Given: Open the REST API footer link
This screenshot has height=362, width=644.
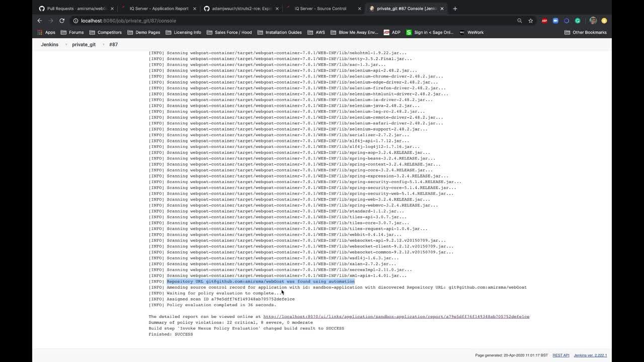Looking at the screenshot, I should click(x=561, y=355).
